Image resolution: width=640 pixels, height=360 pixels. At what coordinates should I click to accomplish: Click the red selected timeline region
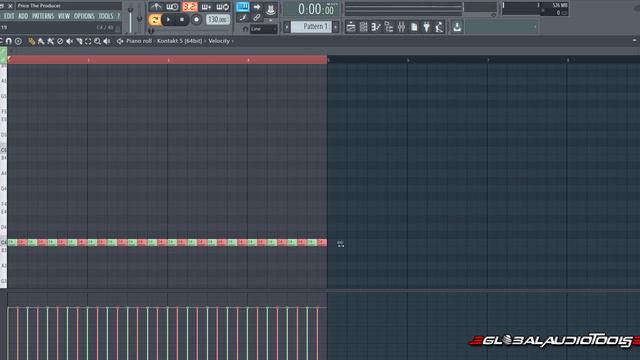click(167, 60)
